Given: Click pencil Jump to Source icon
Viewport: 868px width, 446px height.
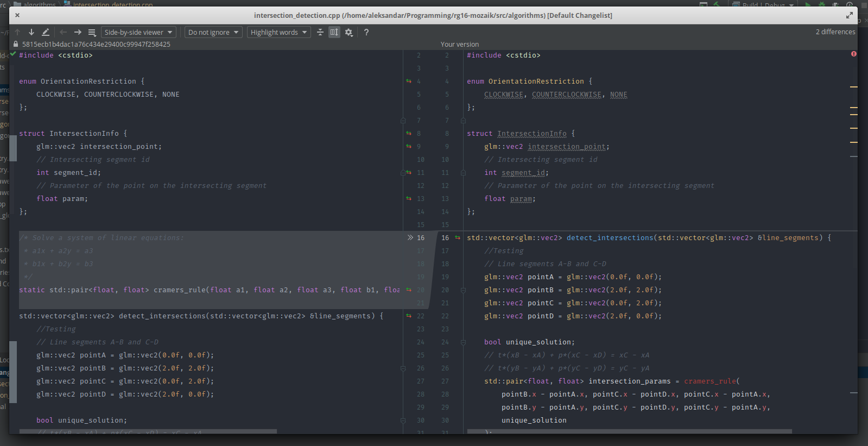Looking at the screenshot, I should pyautogui.click(x=46, y=33).
